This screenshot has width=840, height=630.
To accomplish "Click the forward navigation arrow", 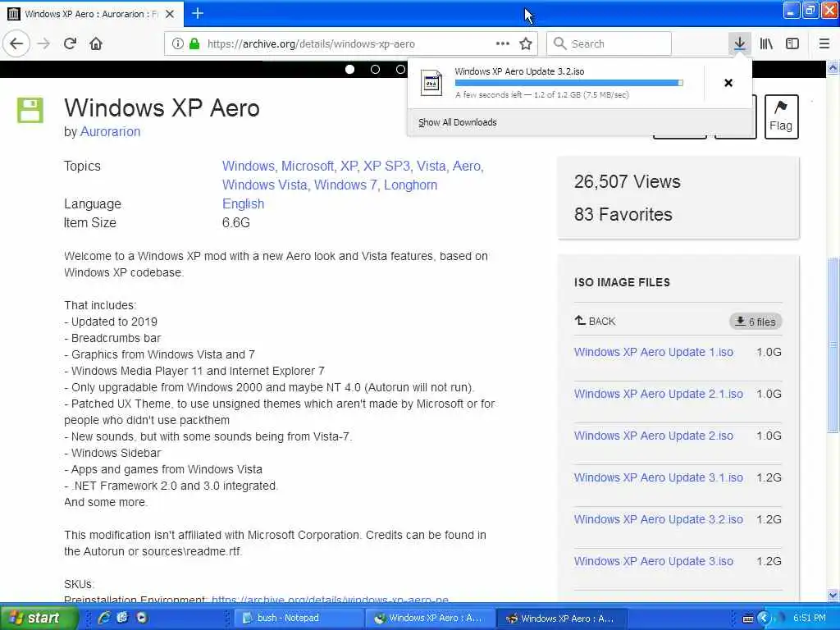I will [x=43, y=43].
